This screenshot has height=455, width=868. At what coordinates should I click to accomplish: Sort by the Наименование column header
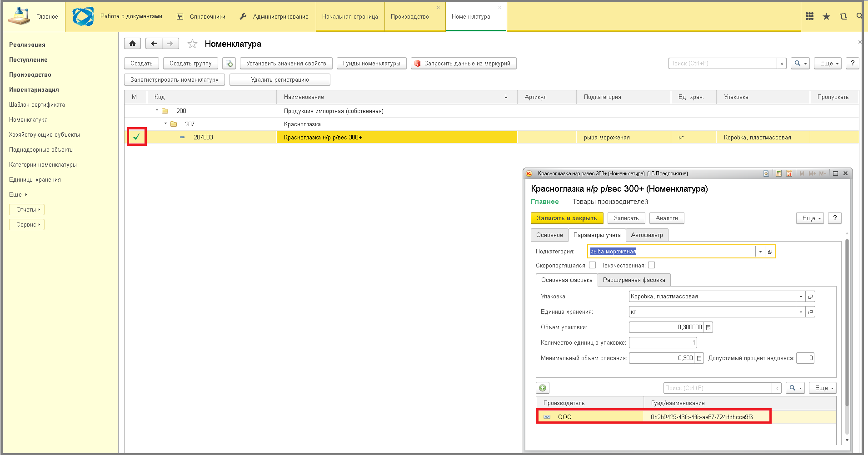[x=397, y=97]
